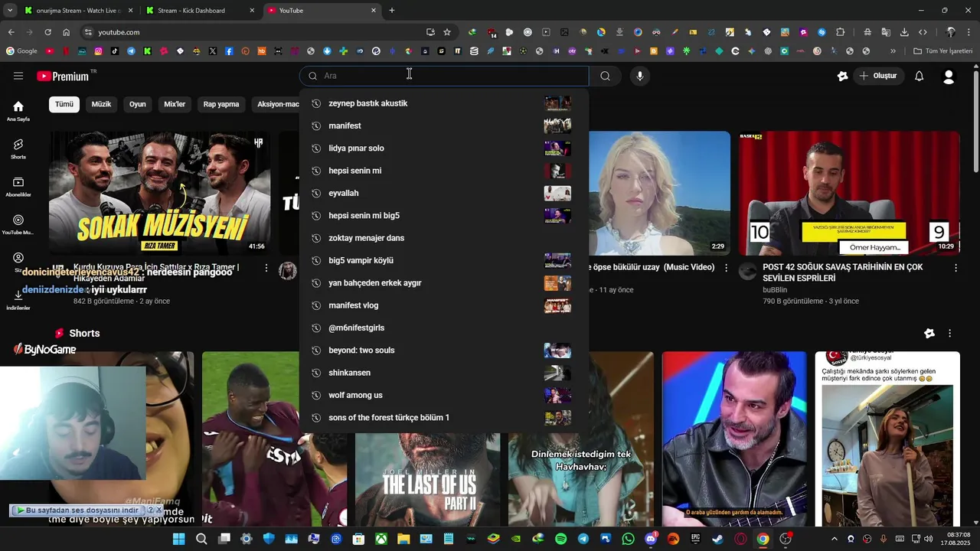Choose suggestion wolf among us

click(444, 395)
